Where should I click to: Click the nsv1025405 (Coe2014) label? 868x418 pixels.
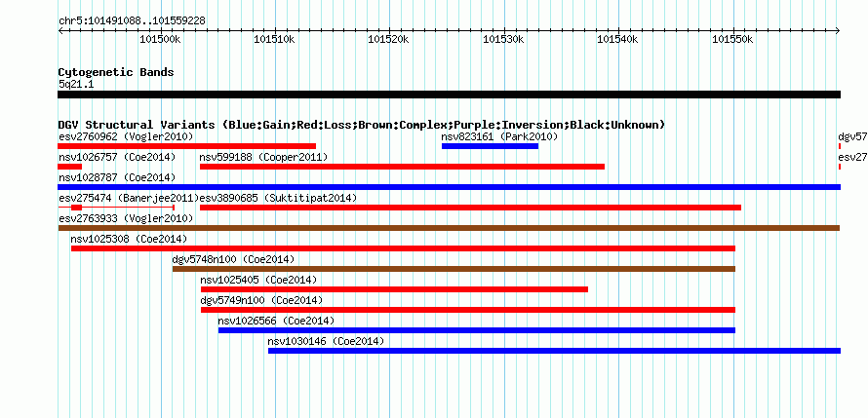tap(258, 280)
